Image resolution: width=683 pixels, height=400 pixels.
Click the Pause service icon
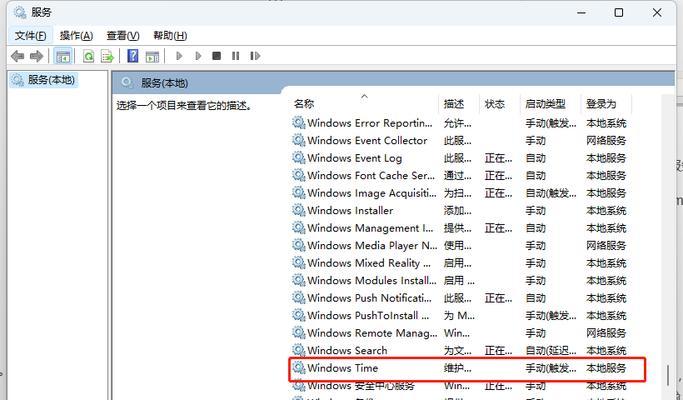point(236,56)
